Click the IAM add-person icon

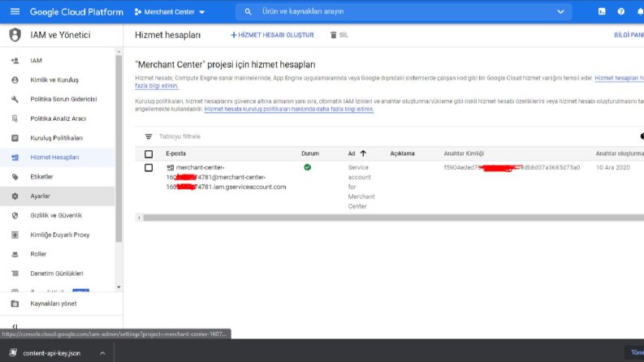click(x=15, y=61)
